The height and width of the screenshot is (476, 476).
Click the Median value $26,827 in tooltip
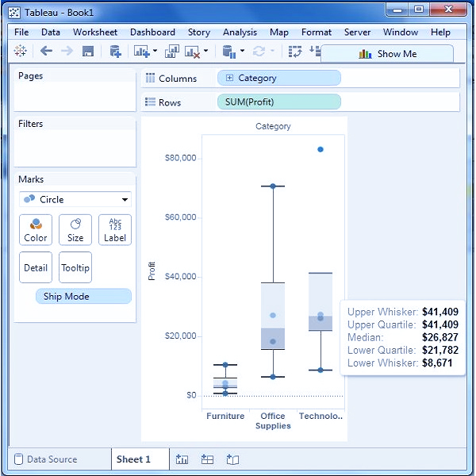pyautogui.click(x=440, y=337)
